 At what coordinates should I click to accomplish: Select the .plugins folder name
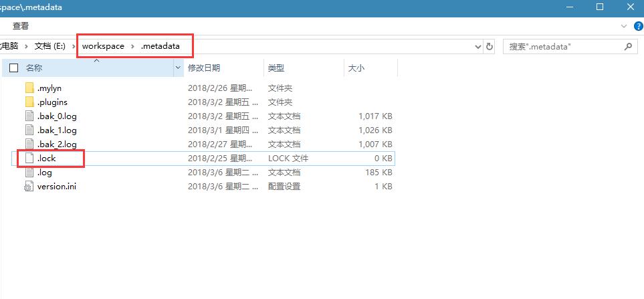tap(52, 102)
